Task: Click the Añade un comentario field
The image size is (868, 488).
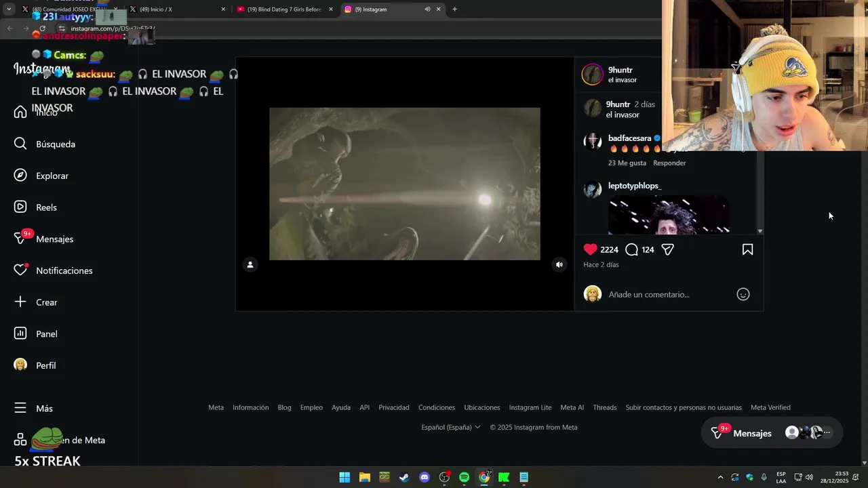Action: coord(669,294)
